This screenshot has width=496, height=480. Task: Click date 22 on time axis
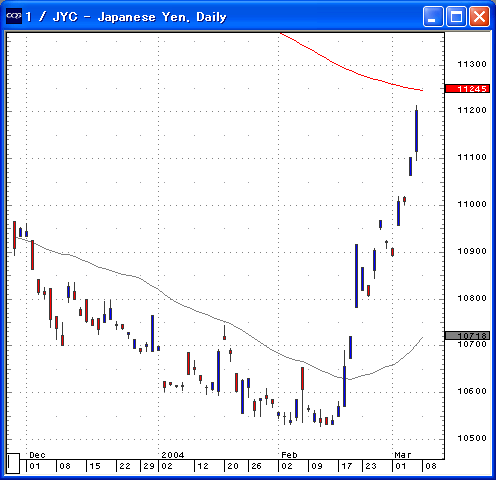pyautogui.click(x=125, y=466)
